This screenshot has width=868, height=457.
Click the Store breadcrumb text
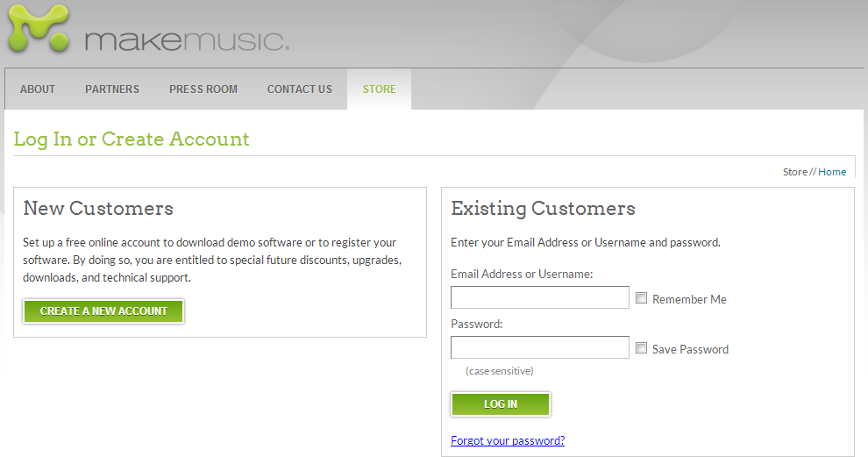[794, 172]
